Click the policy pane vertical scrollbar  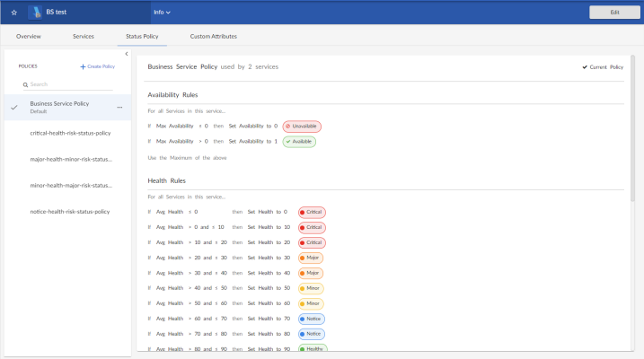coord(633,128)
